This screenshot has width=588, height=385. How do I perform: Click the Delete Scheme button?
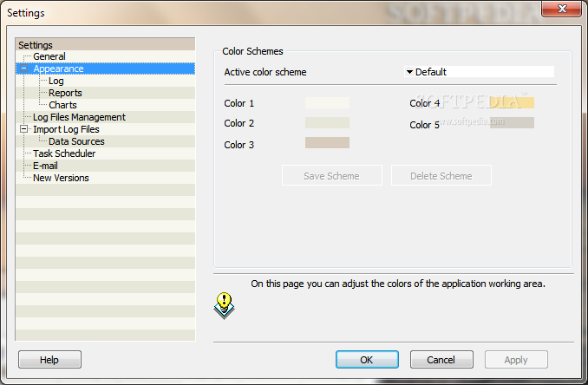(441, 175)
